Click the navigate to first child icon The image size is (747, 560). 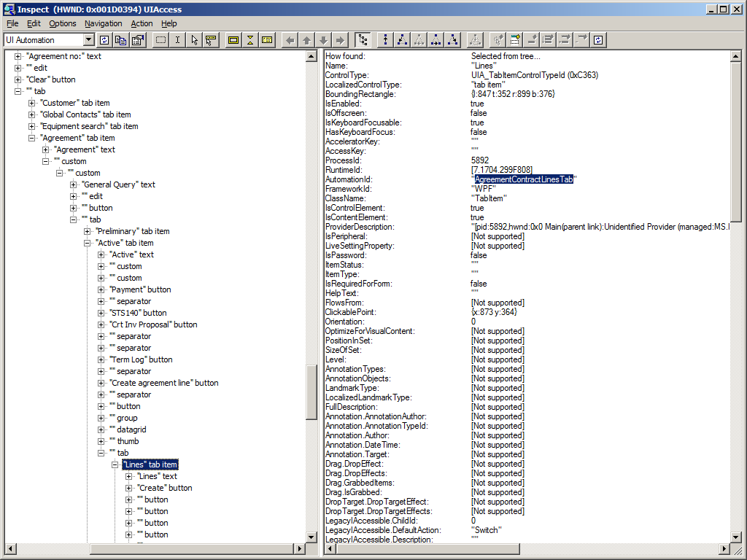click(x=402, y=40)
